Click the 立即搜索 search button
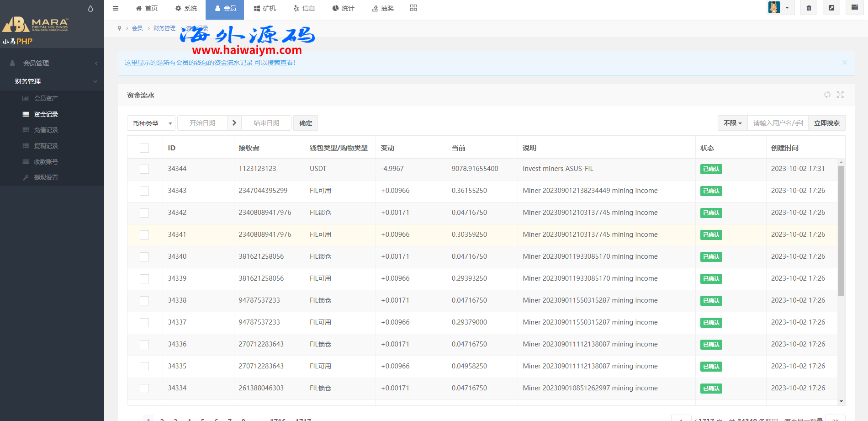868x421 pixels. (826, 123)
